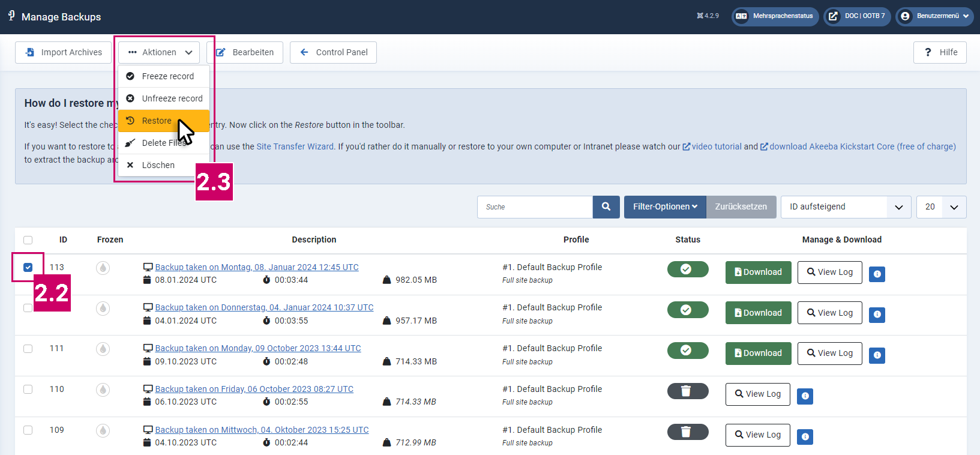View Log for backup 109
The height and width of the screenshot is (455, 980).
point(757,435)
